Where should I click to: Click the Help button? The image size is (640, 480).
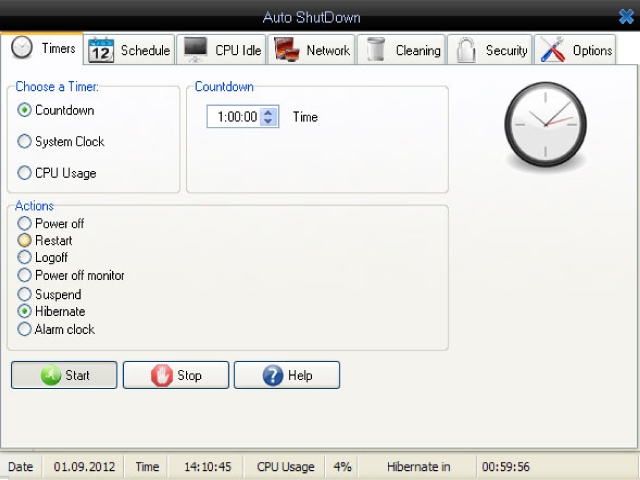(x=287, y=375)
